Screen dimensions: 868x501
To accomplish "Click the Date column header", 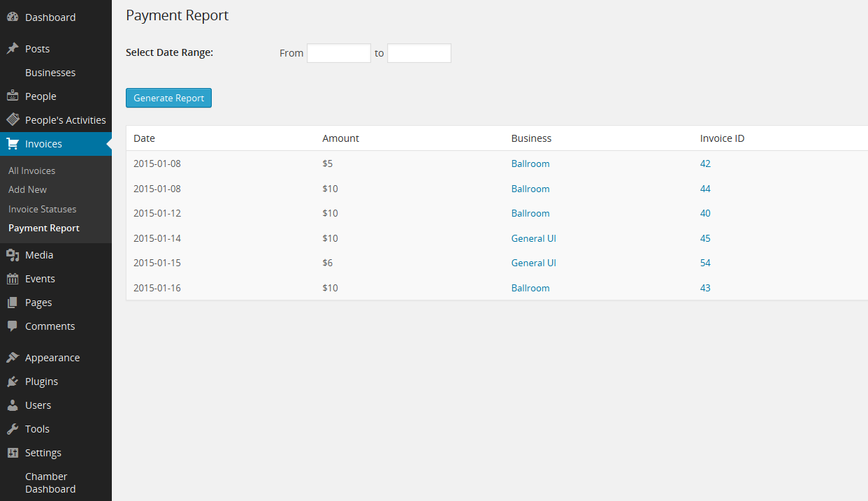I will pyautogui.click(x=144, y=138).
